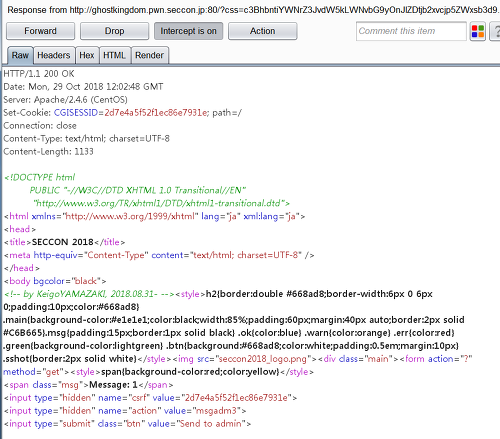This screenshot has height=439, width=500.
Task: Click the Content-Length 1133 header line
Action: click(x=48, y=152)
